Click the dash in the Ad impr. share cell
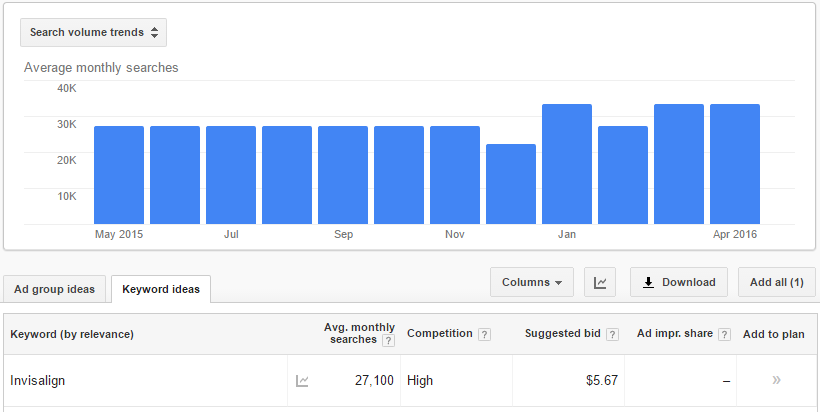820x412 pixels. (x=726, y=382)
